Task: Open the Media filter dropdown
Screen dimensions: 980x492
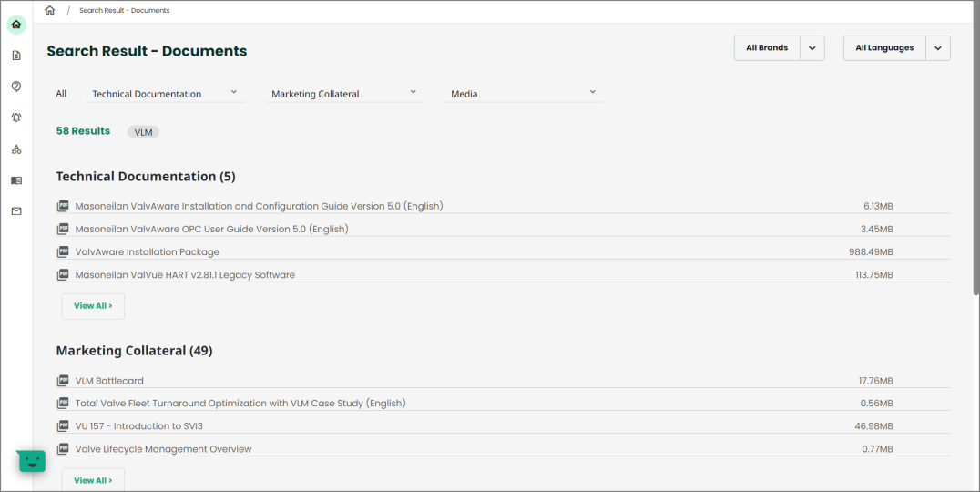Action: pos(523,94)
